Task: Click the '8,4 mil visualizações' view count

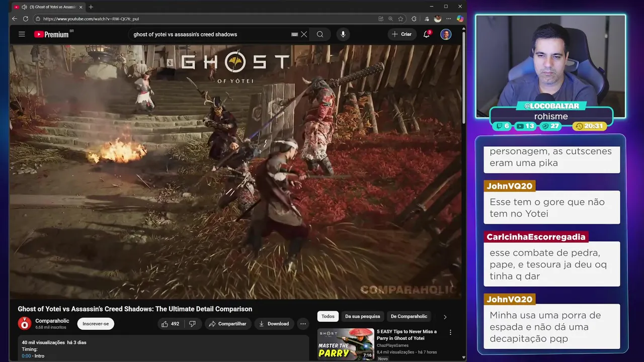Action: point(395,352)
